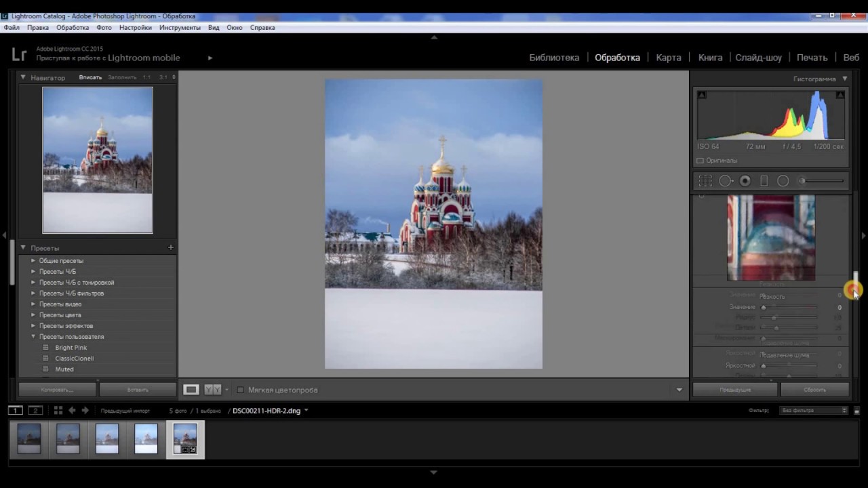Open Before/After view options arrow
Screen dimensions: 868x488
[x=226, y=390]
